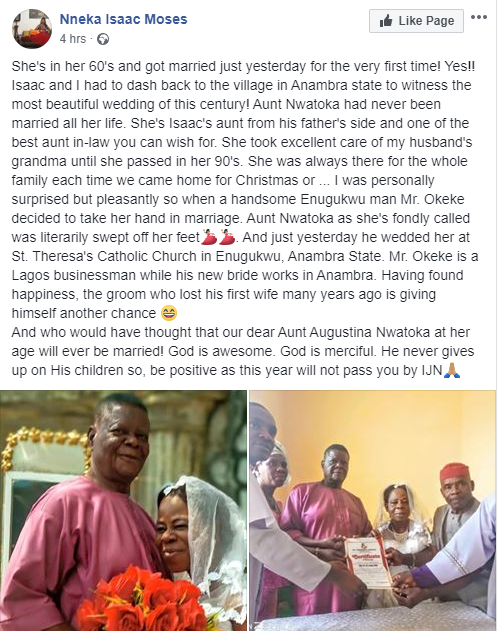Click the first dancing woman emoji
This screenshot has width=497, height=631.
coord(209,237)
